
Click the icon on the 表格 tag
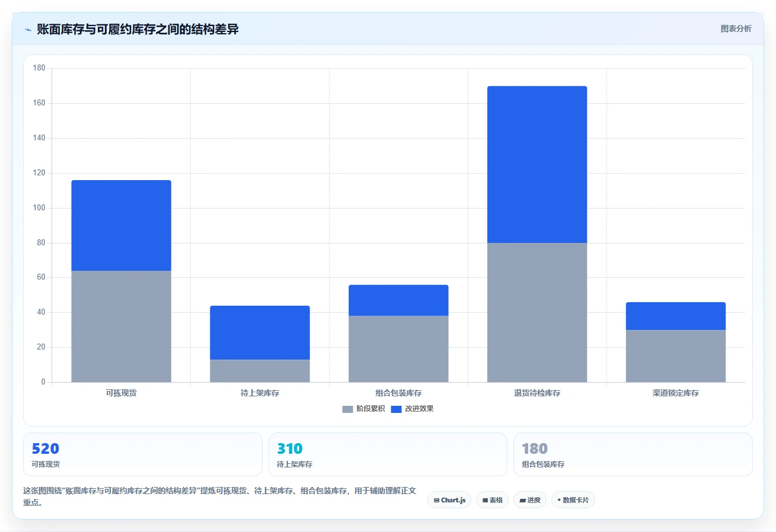click(x=485, y=501)
